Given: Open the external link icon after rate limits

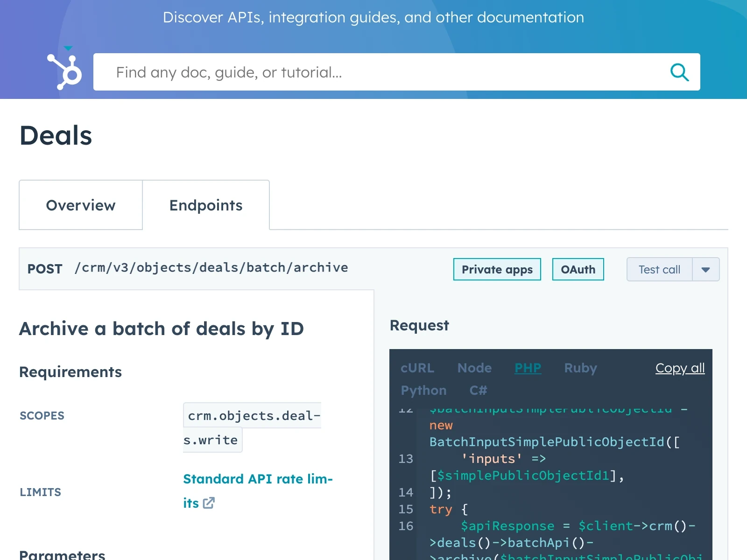Looking at the screenshot, I should (x=209, y=503).
